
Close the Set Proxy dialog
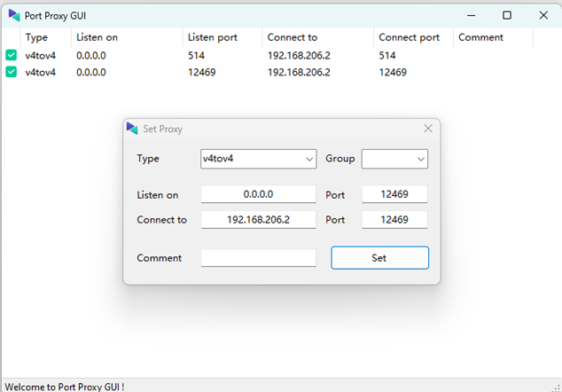(428, 129)
